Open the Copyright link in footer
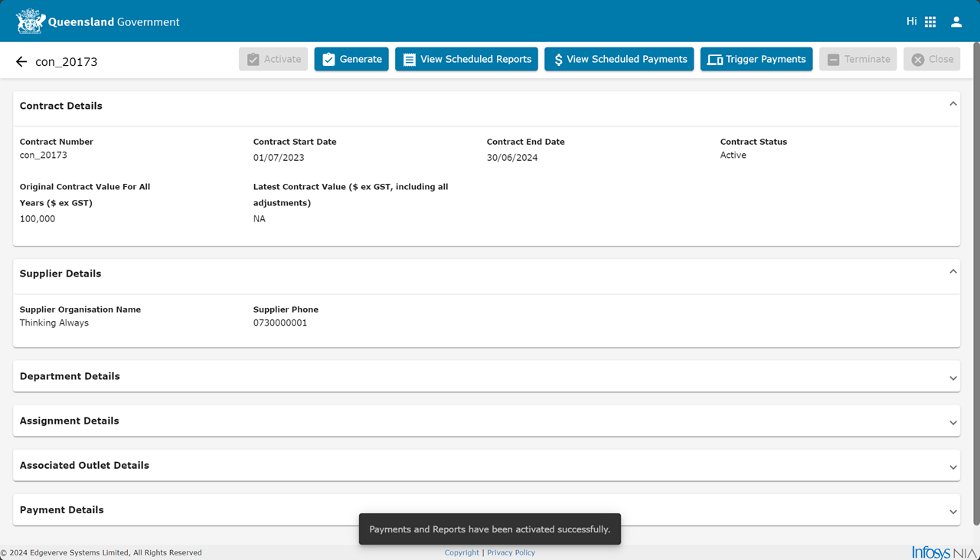 462,552
